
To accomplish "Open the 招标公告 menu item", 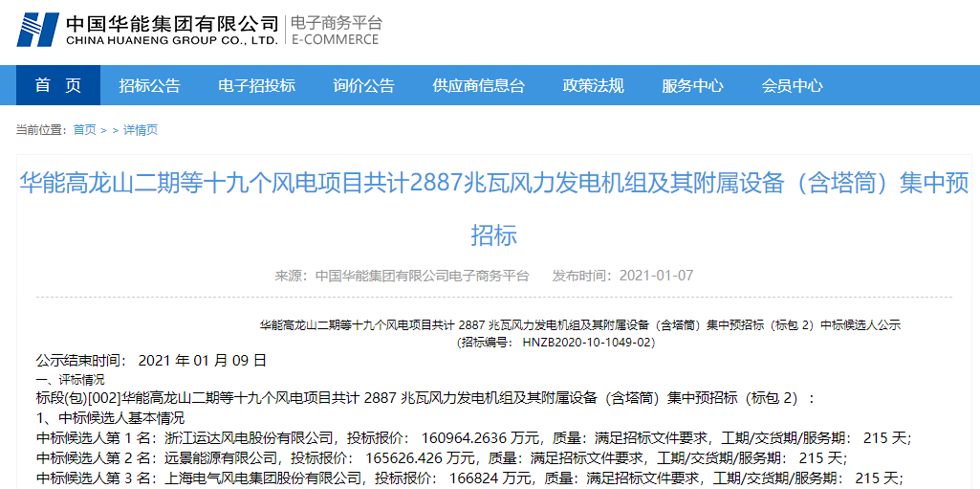I will point(149,85).
